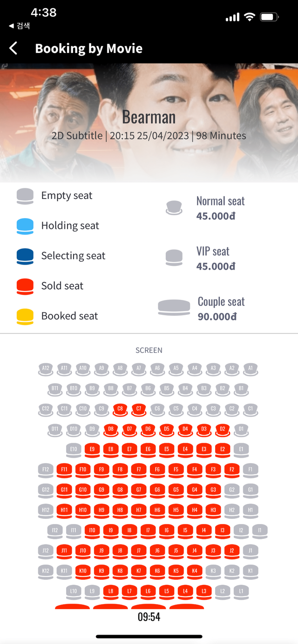
Task: Select empty seat H1
Action: click(251, 511)
